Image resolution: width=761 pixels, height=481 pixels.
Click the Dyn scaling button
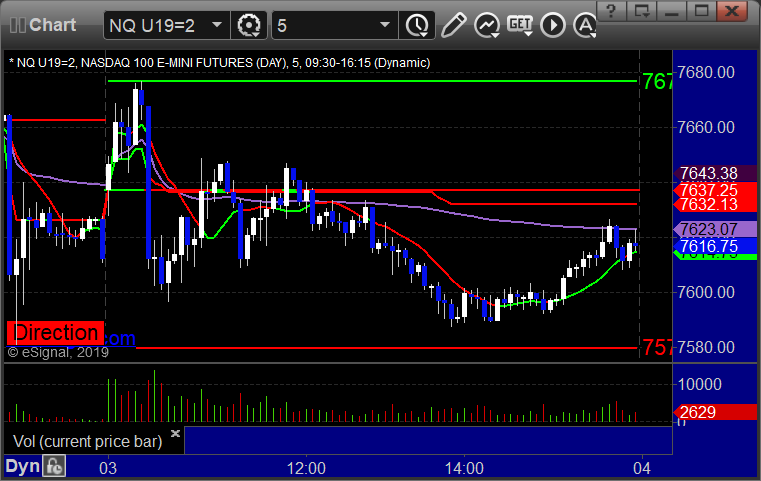(22, 466)
